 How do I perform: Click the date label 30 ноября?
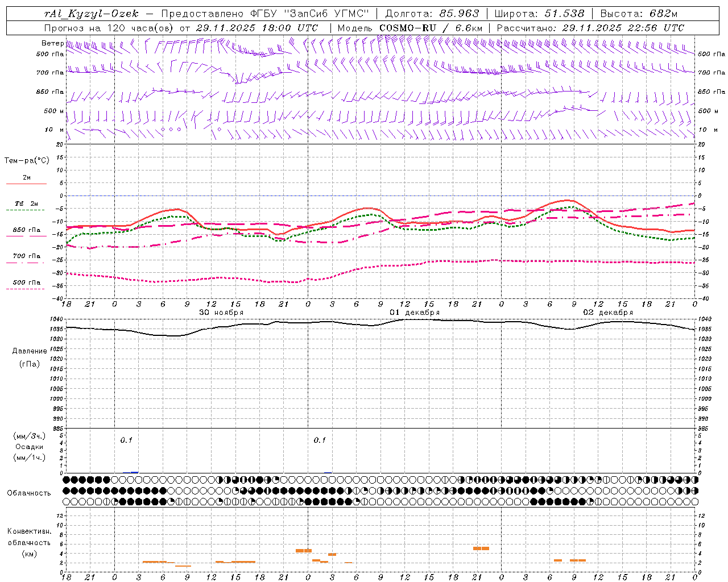(221, 313)
